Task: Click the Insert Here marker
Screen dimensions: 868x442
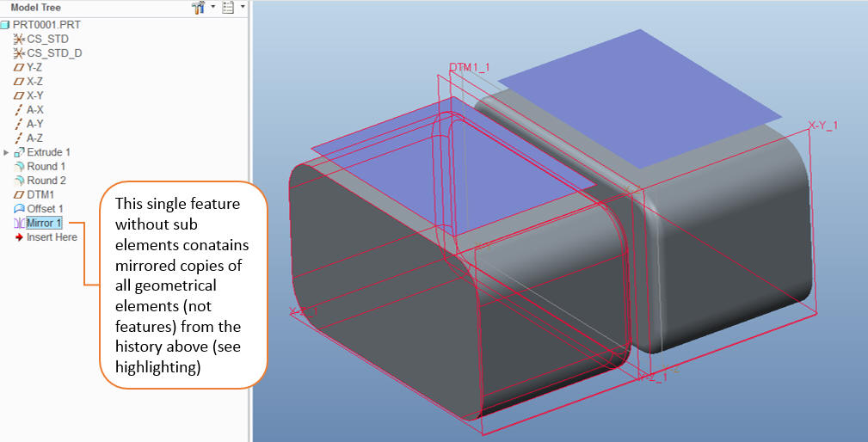Action: pos(52,237)
